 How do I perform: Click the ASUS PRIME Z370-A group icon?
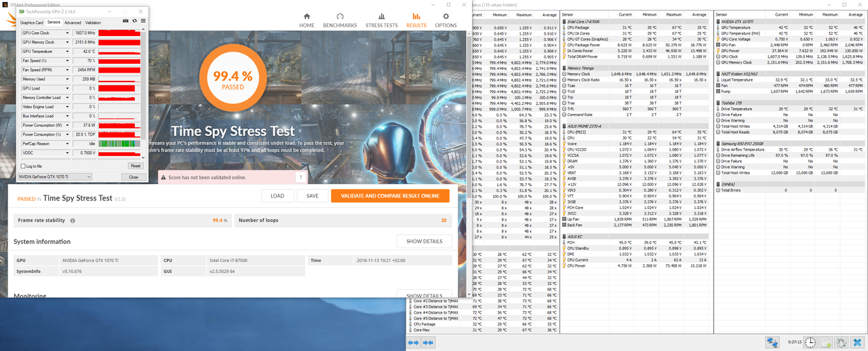[564, 126]
